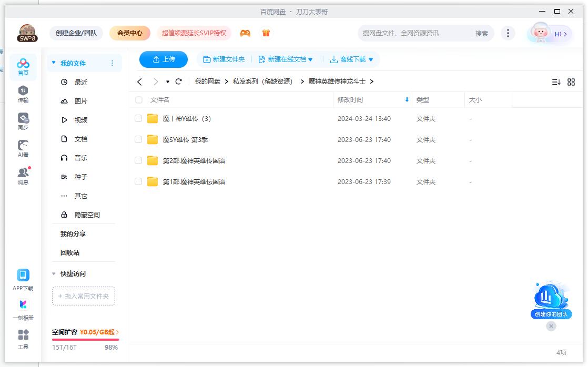Viewport: 588px width, 367px height.
Task: Click the search input field
Action: (414, 33)
